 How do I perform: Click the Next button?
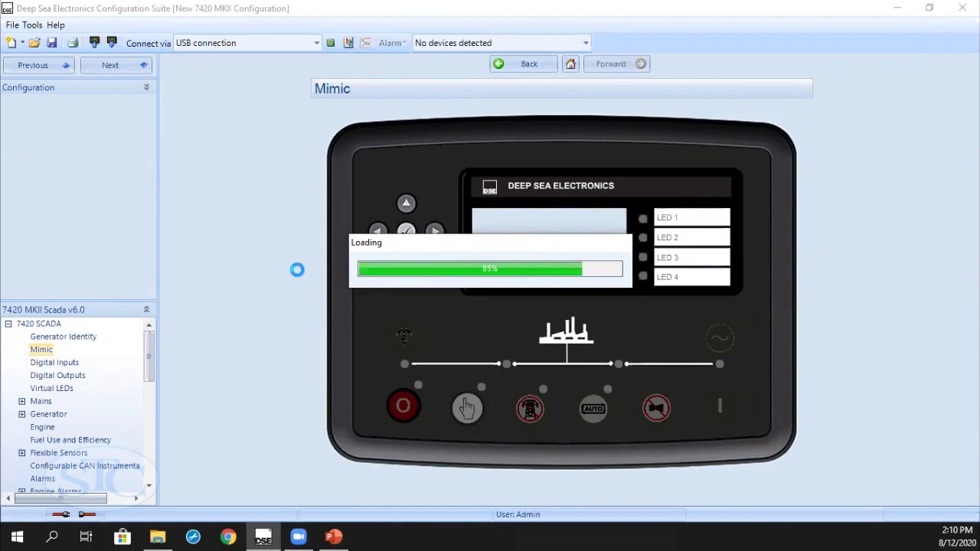point(116,65)
